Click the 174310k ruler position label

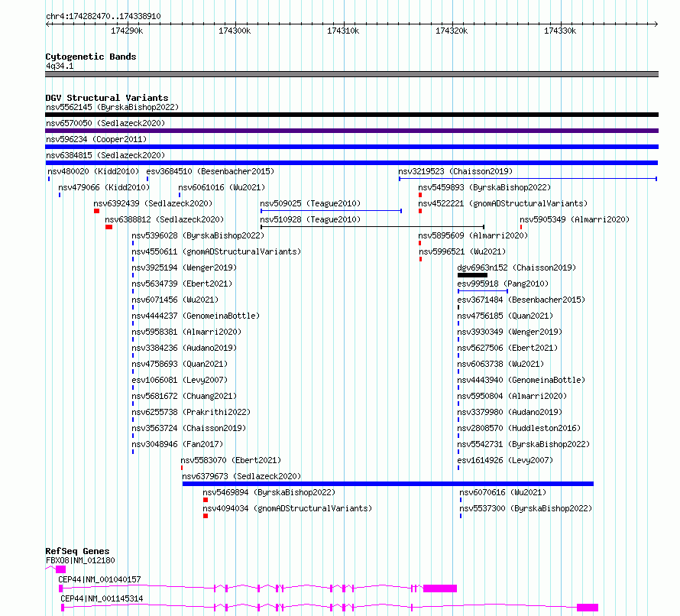(x=342, y=31)
